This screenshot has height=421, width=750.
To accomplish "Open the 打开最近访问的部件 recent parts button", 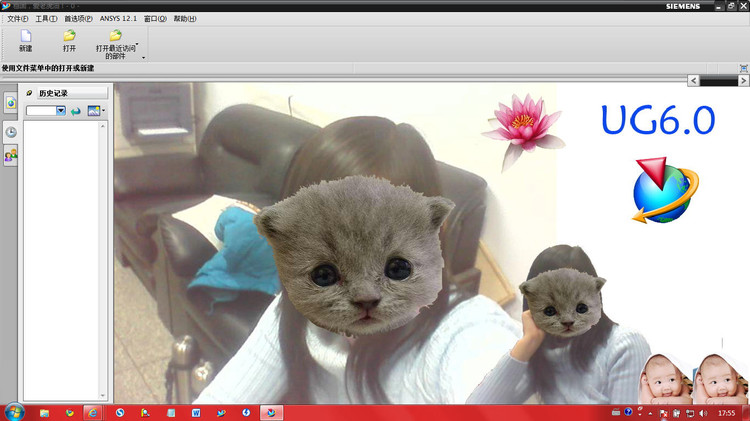I will pyautogui.click(x=116, y=37).
